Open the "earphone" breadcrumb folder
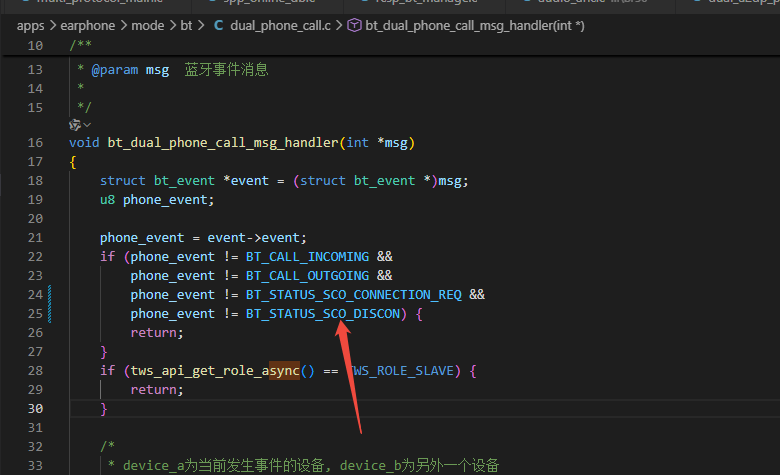The width and height of the screenshot is (780, 475). (x=88, y=25)
